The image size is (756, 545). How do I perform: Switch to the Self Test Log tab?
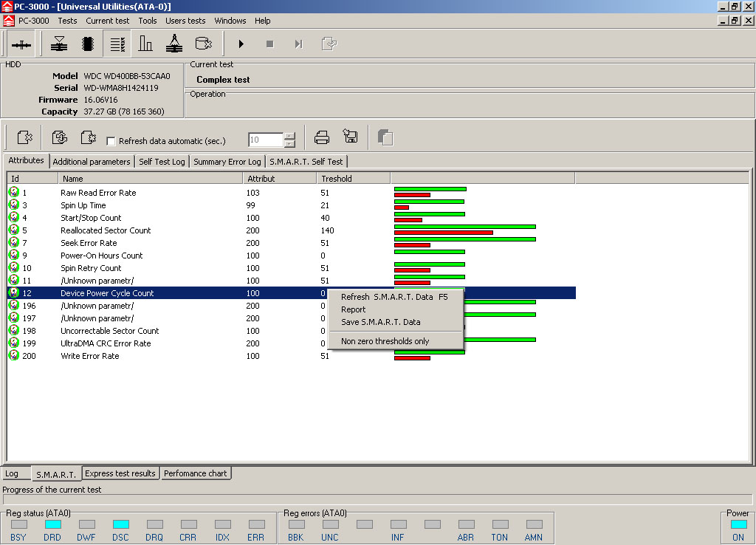[162, 162]
